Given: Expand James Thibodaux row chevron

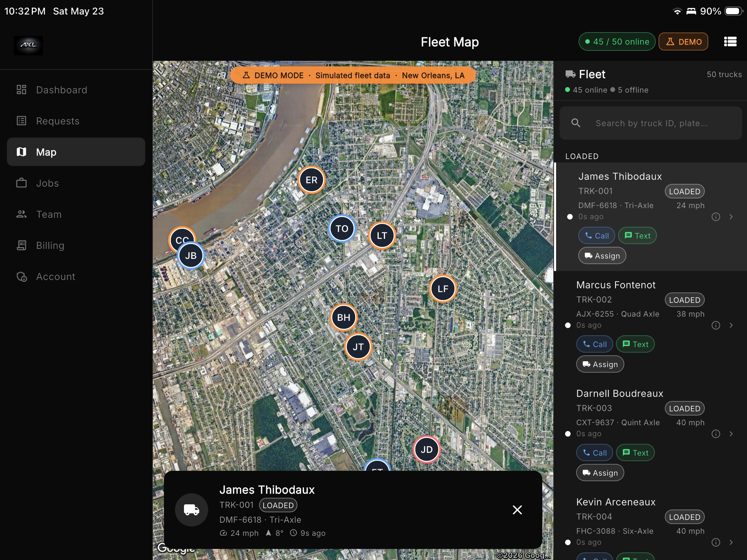Looking at the screenshot, I should pyautogui.click(x=731, y=217).
